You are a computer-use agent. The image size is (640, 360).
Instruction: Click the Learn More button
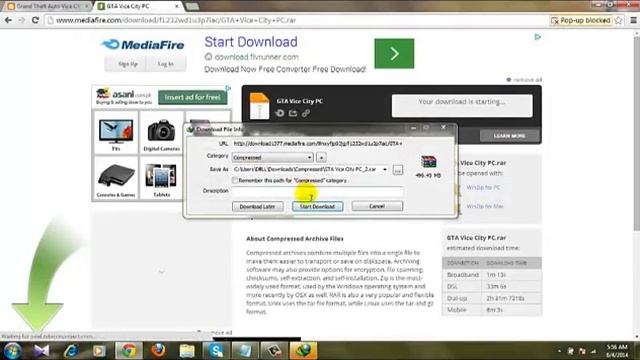pos(509,136)
